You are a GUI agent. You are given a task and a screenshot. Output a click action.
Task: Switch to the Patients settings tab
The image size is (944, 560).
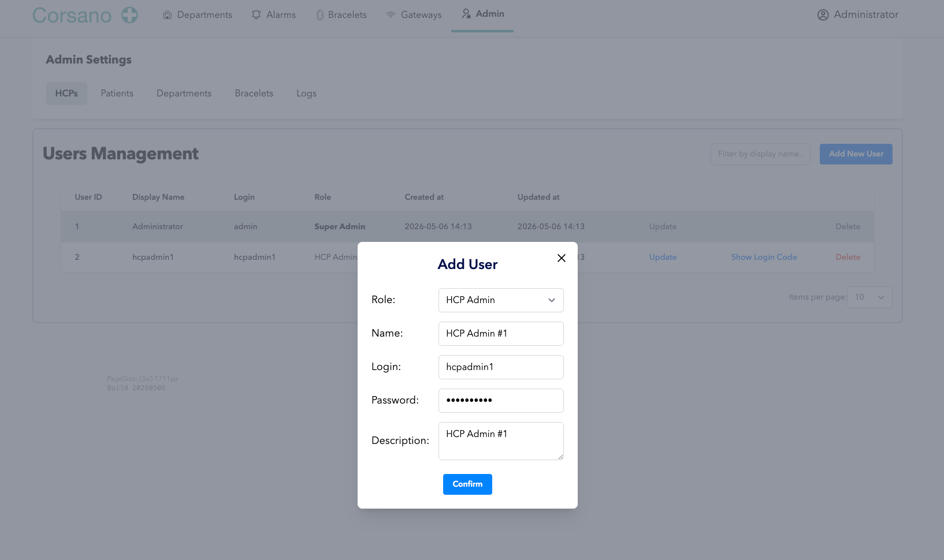tap(117, 94)
